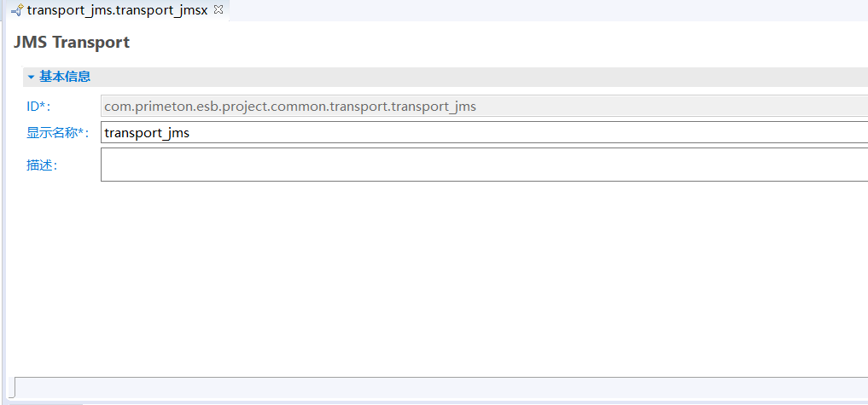Image resolution: width=868 pixels, height=405 pixels.
Task: Click the editor file icon on the tab
Action: tap(17, 10)
